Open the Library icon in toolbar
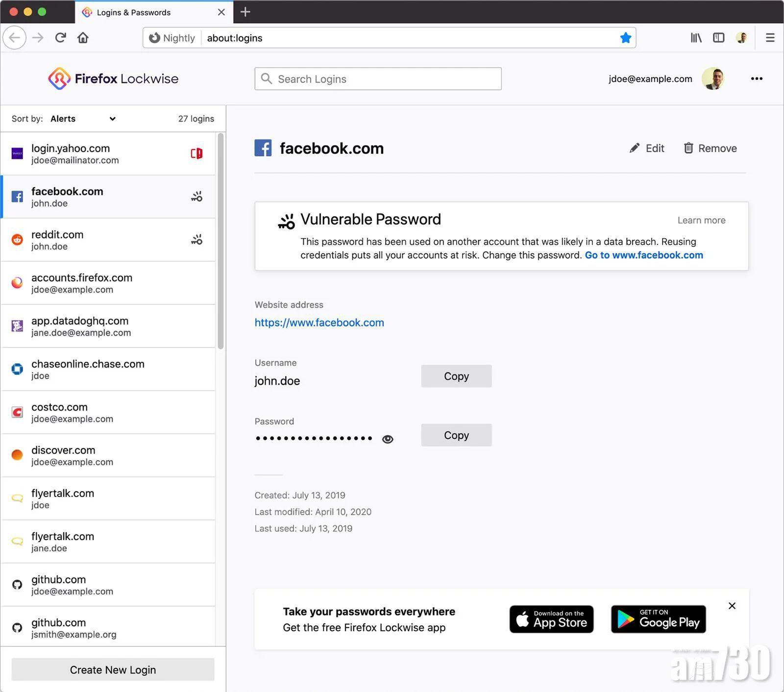 pyautogui.click(x=696, y=38)
